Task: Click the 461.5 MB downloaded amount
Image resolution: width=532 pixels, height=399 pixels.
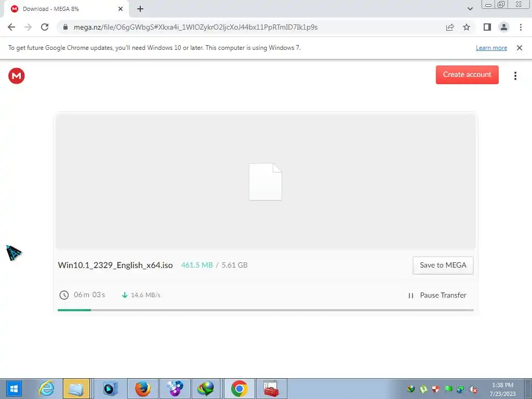Action: point(197,265)
